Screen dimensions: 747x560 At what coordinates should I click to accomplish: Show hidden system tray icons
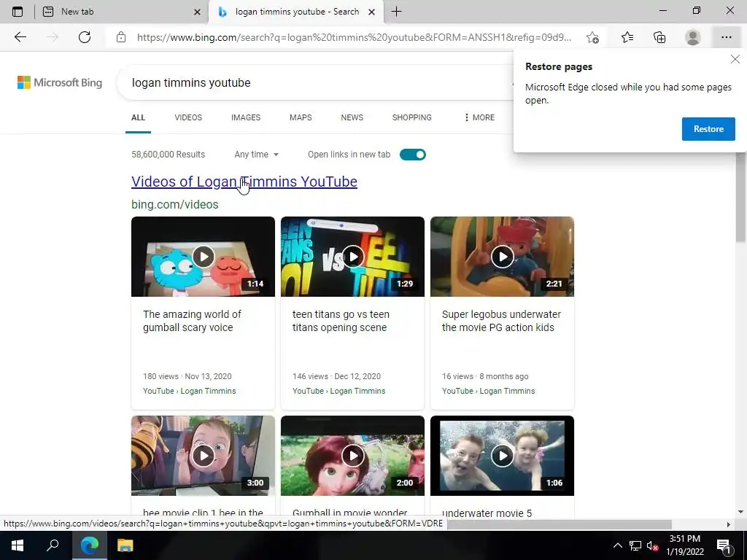click(x=617, y=545)
